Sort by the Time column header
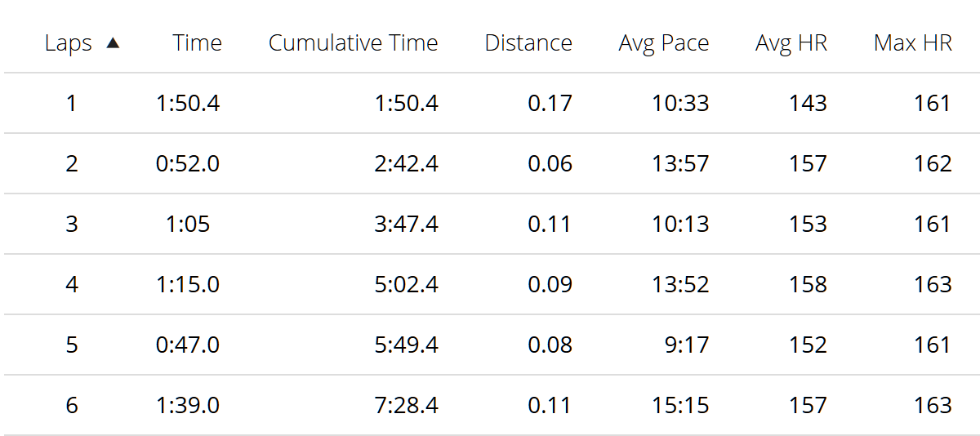This screenshot has height=436, width=980. [197, 43]
